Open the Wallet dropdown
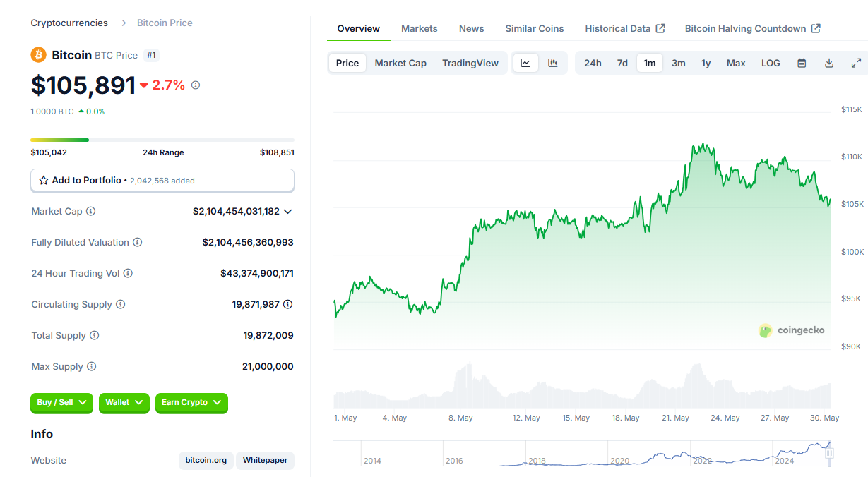 coord(124,402)
